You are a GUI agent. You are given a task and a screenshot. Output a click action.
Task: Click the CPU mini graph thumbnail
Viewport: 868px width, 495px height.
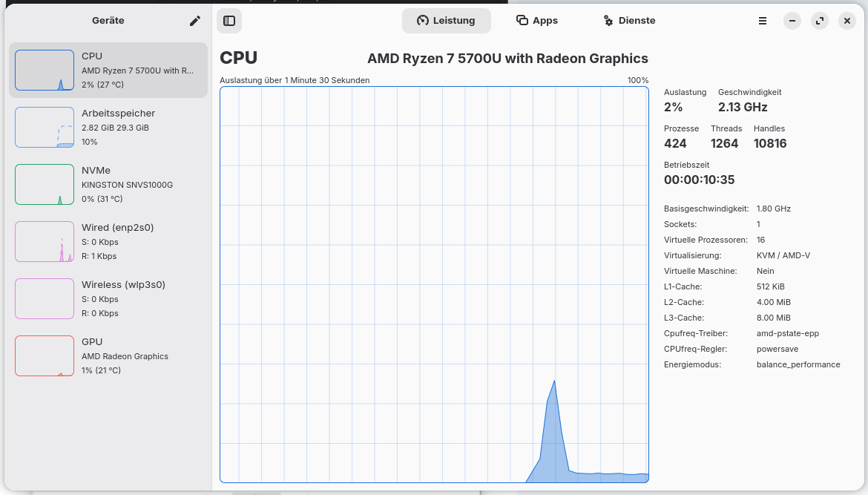click(x=45, y=71)
